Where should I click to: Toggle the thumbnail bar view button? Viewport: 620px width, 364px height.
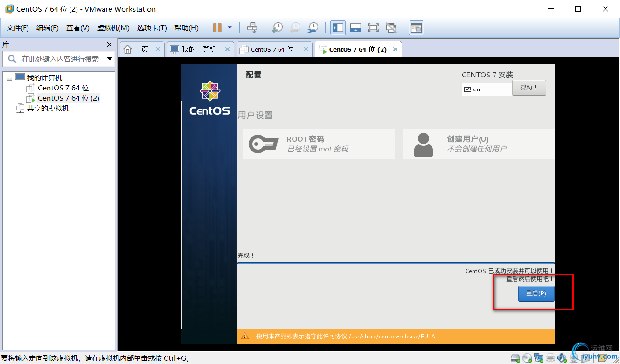point(355,28)
